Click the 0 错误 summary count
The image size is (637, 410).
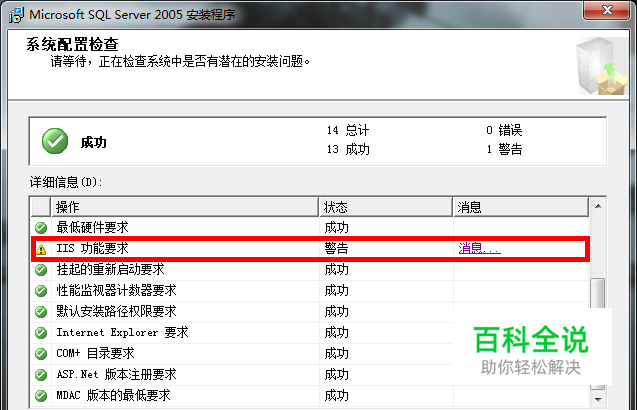[x=504, y=130]
